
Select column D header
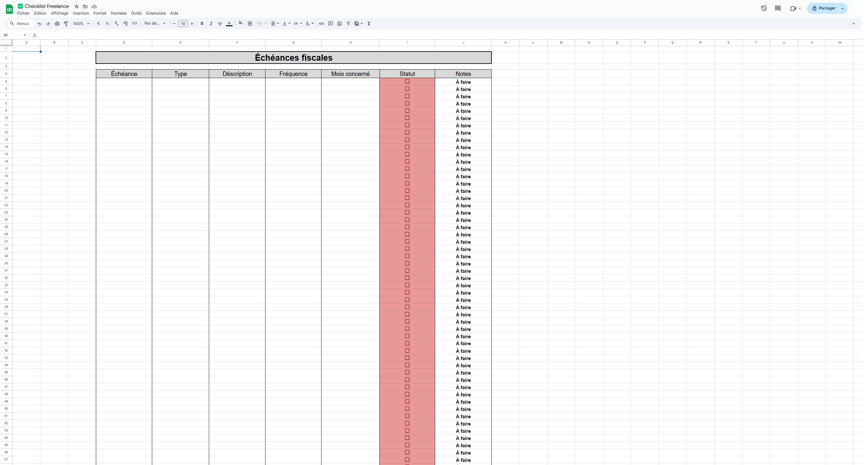click(124, 43)
